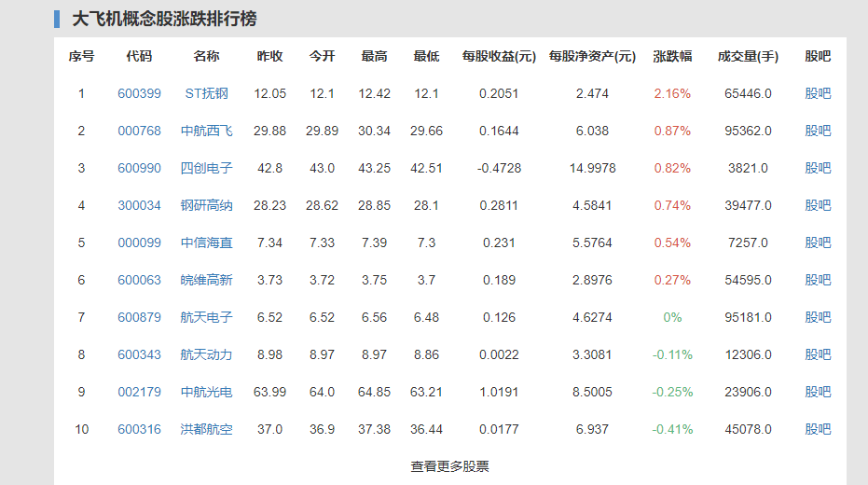Open 股吧 link in 中航光电 row

(x=818, y=392)
